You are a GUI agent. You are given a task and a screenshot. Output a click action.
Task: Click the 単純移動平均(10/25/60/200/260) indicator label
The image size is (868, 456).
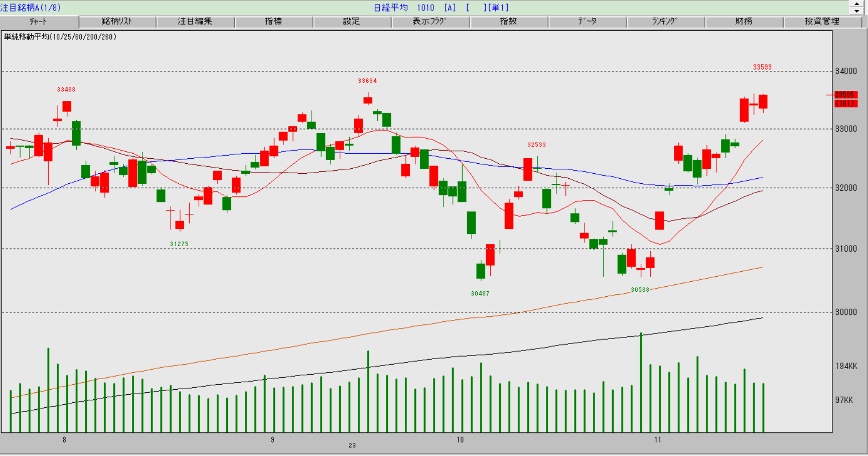point(60,37)
